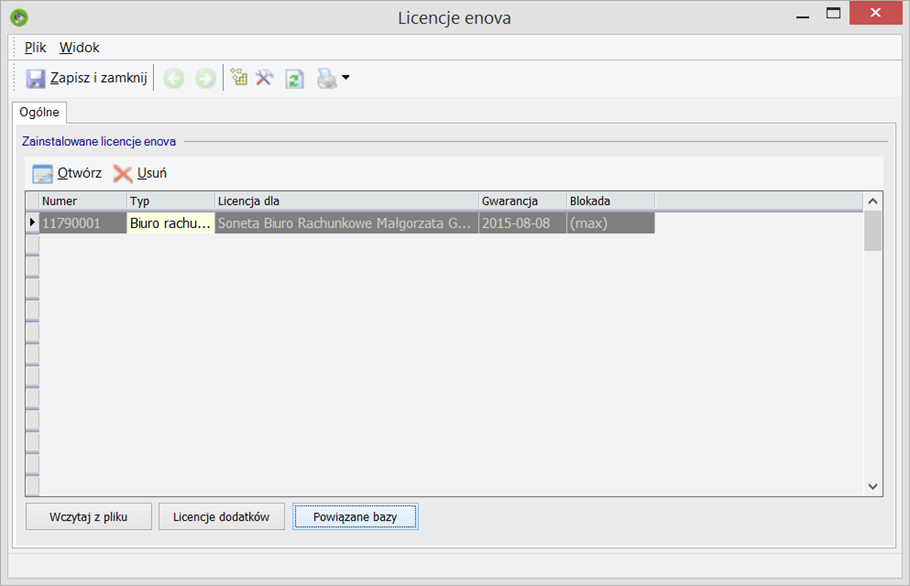Viewport: 910px width, 586px height.
Task: Click the Zapisz i zamknij save button
Action: [x=86, y=78]
